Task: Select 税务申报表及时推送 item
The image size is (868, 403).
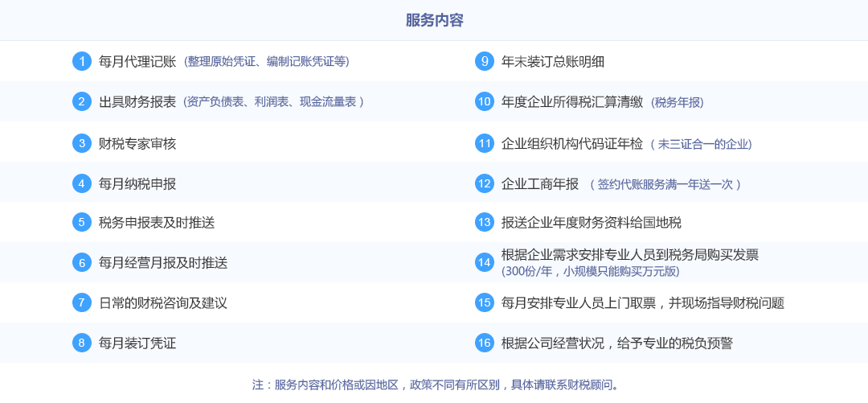Action: click(x=157, y=222)
